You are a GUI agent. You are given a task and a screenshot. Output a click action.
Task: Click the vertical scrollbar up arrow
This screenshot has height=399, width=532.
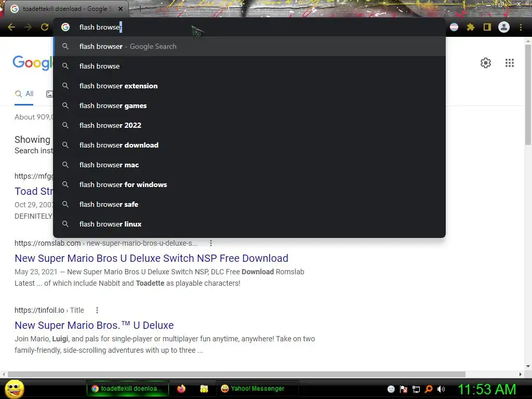528,41
